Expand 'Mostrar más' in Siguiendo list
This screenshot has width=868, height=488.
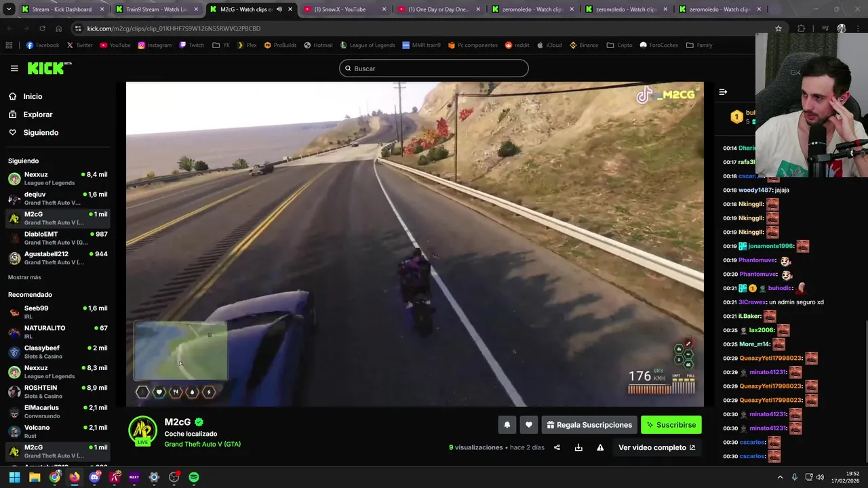point(24,277)
